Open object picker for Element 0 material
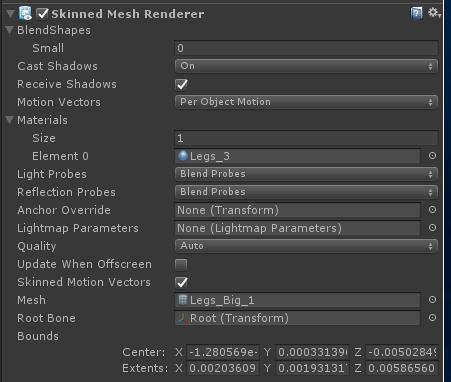The image size is (451, 382). (432, 156)
